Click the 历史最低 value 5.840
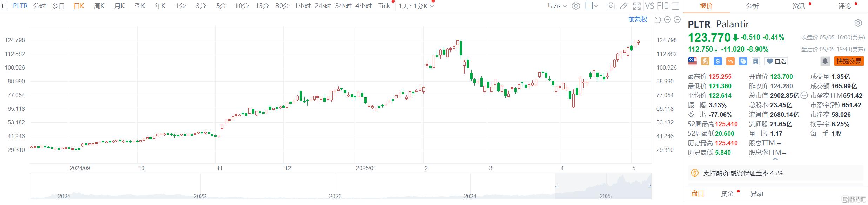 click(723, 153)
